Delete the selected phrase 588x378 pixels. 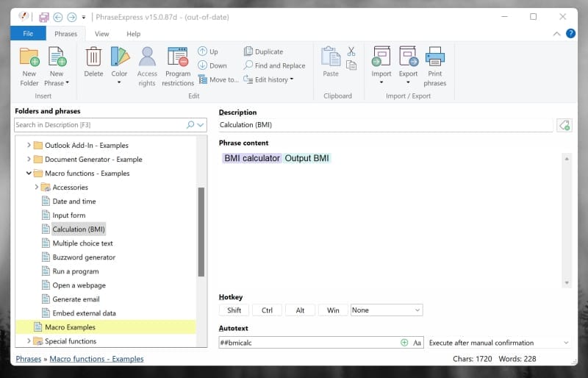coord(93,63)
